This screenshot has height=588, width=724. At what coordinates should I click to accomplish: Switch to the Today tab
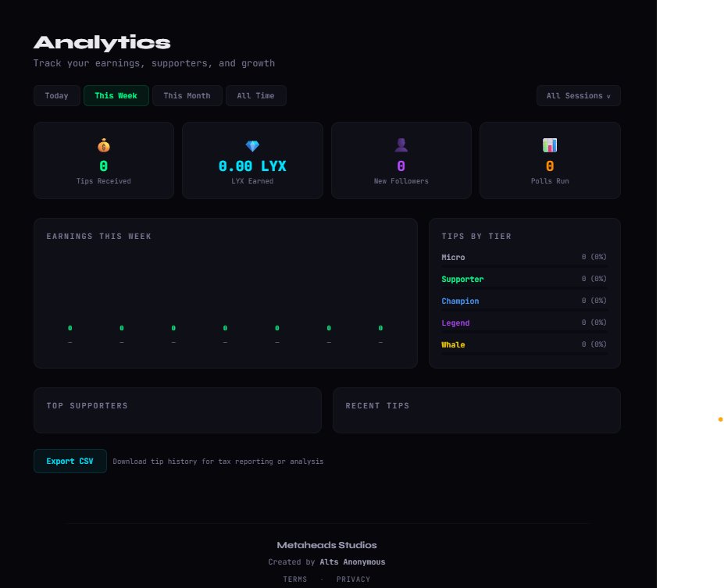tap(57, 95)
